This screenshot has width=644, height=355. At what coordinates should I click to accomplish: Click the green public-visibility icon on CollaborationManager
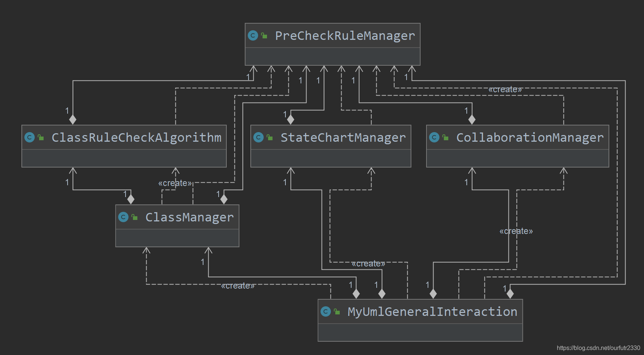pyautogui.click(x=445, y=137)
